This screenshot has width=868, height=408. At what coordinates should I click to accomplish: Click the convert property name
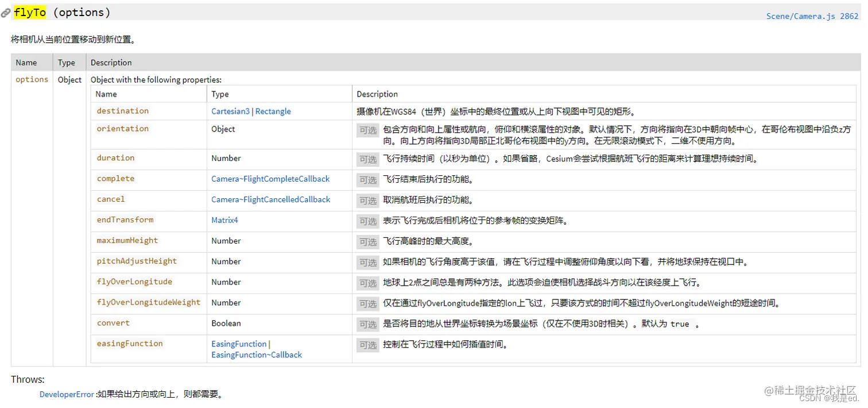click(113, 323)
